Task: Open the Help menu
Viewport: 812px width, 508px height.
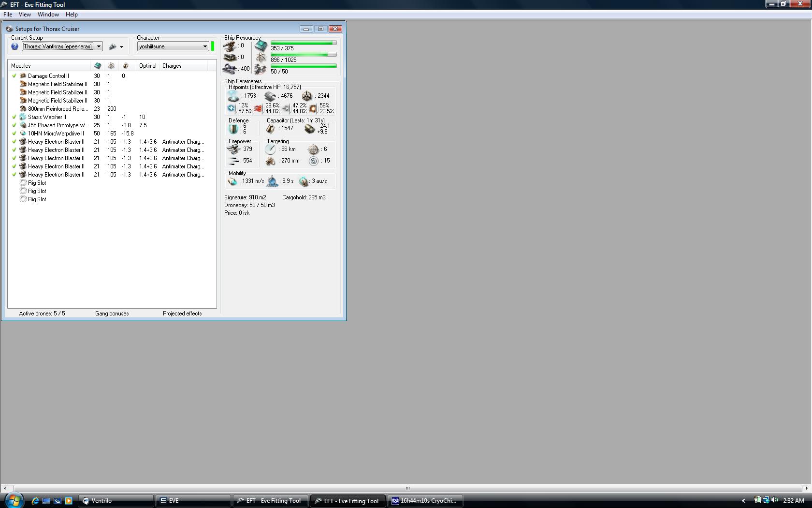Action: [72, 15]
